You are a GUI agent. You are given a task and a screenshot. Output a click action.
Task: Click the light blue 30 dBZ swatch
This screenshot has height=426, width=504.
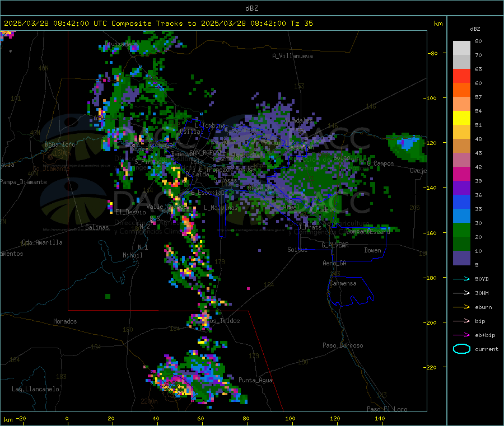(461, 216)
